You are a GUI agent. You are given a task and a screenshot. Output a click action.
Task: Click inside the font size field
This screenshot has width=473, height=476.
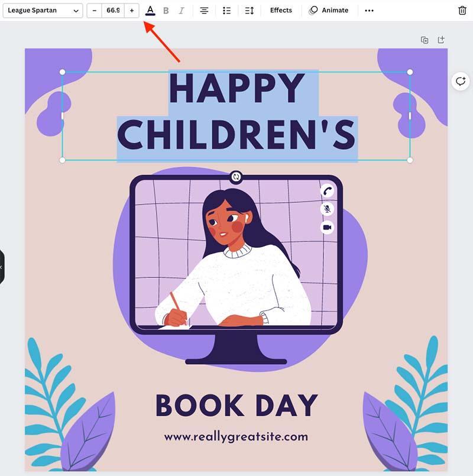(114, 10)
